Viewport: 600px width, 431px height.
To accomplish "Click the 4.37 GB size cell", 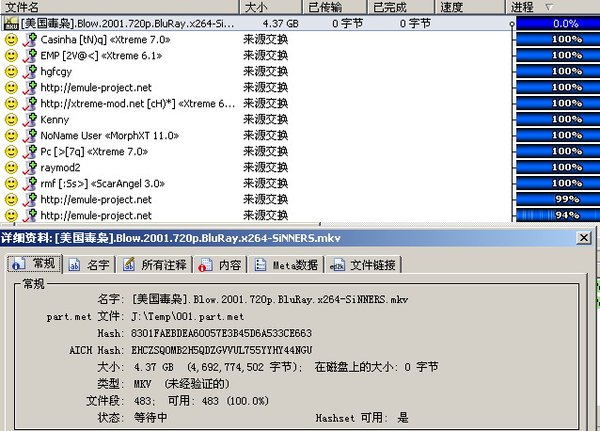I will tap(280, 24).
